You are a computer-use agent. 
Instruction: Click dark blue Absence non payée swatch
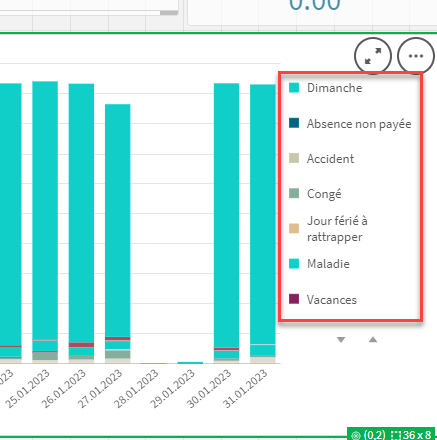[x=294, y=123]
